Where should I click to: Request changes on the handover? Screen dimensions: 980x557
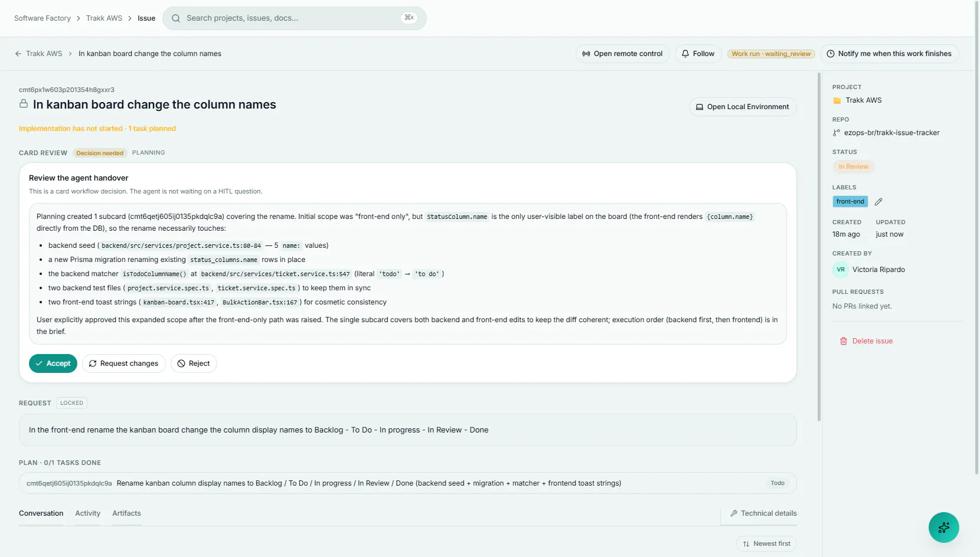[x=124, y=363]
